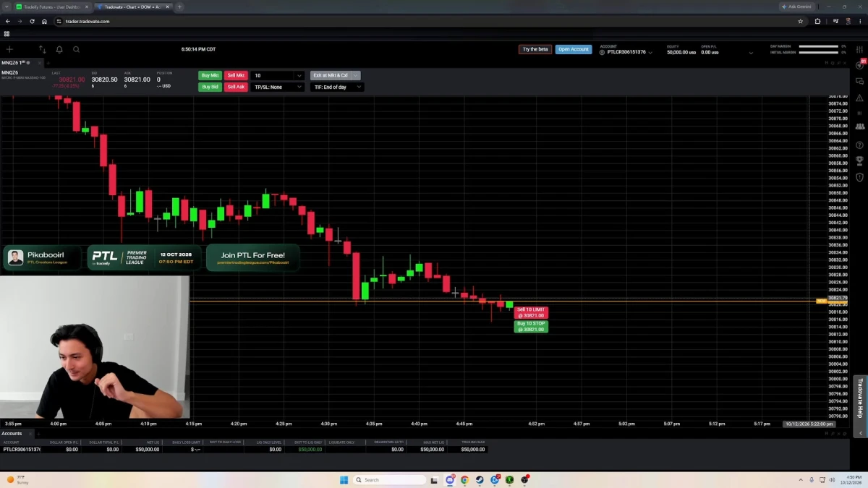Reload the page with the browser refresh icon
Image resolution: width=868 pixels, height=488 pixels.
32,21
